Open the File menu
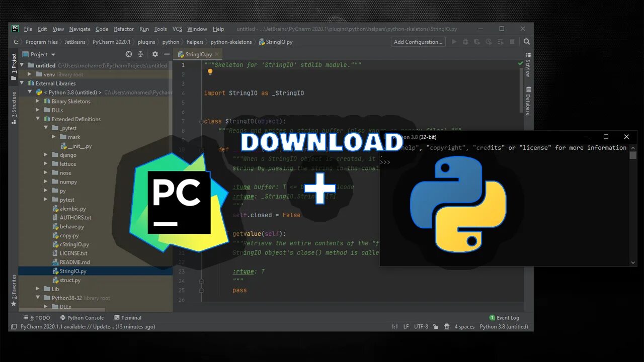The image size is (644, 362). coord(28,29)
